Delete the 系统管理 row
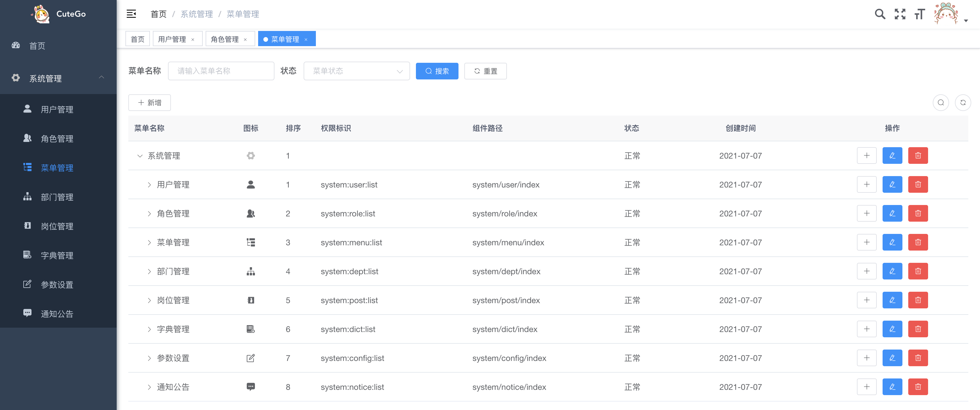980x410 pixels. (x=918, y=155)
